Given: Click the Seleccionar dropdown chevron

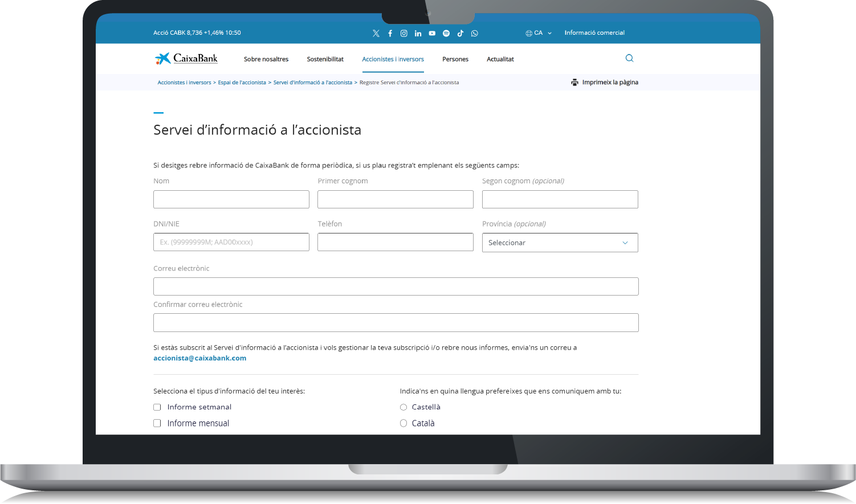Looking at the screenshot, I should pyautogui.click(x=625, y=243).
